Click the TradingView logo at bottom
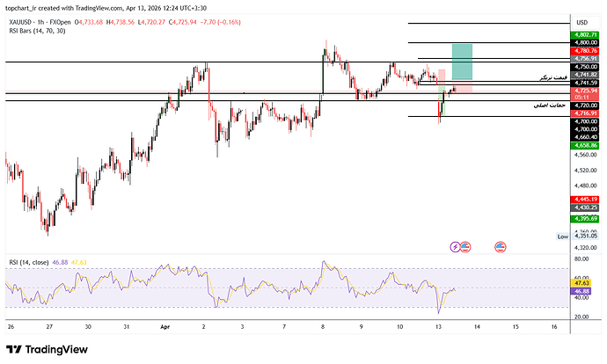Screen dimensions: 607x364 coord(48,350)
